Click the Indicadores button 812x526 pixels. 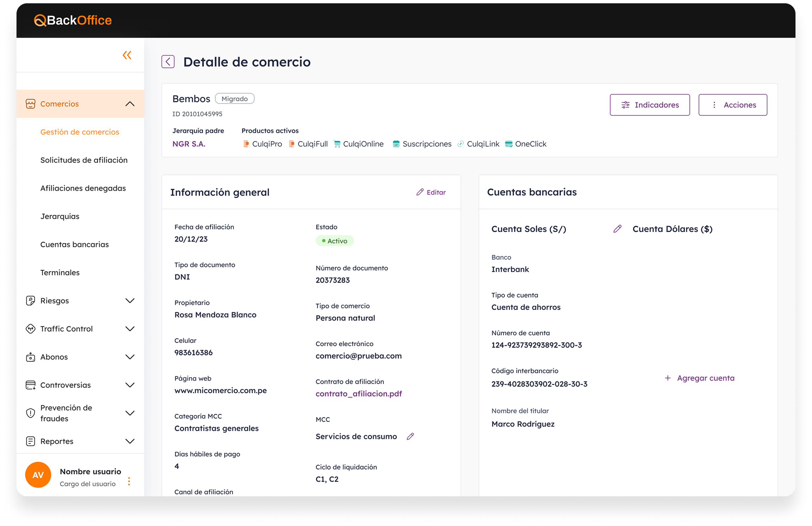(x=650, y=105)
